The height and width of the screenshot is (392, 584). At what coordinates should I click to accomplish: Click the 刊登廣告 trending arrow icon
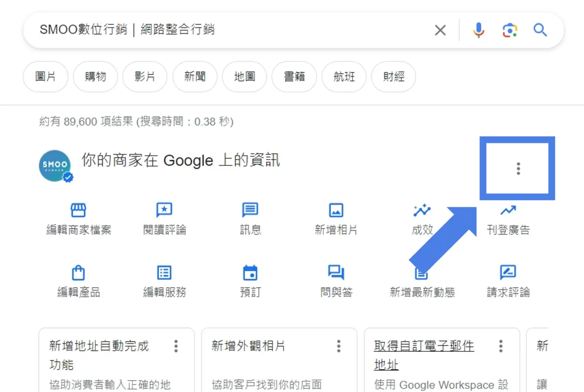click(x=508, y=210)
